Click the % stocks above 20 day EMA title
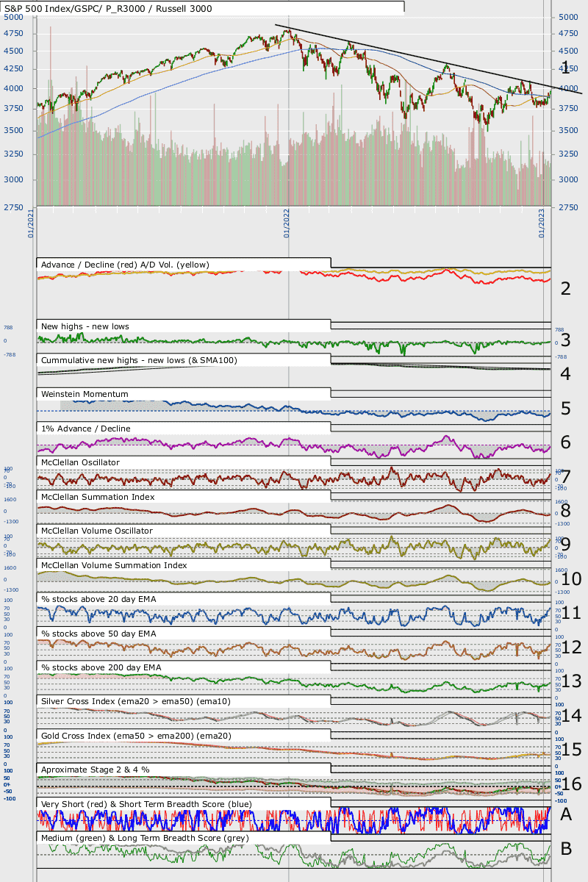 98,600
